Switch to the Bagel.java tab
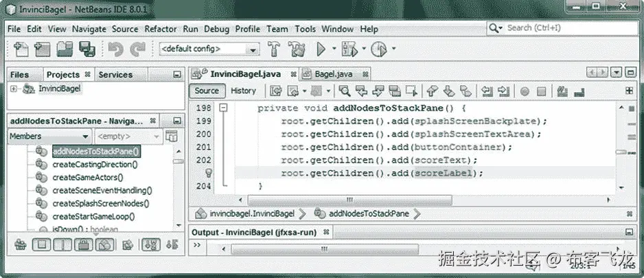The image size is (644, 278). [334, 74]
